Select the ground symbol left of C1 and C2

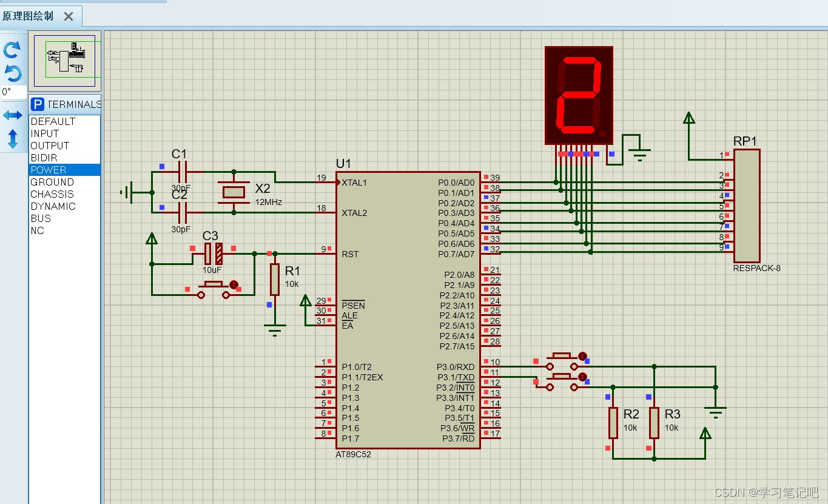pos(127,192)
